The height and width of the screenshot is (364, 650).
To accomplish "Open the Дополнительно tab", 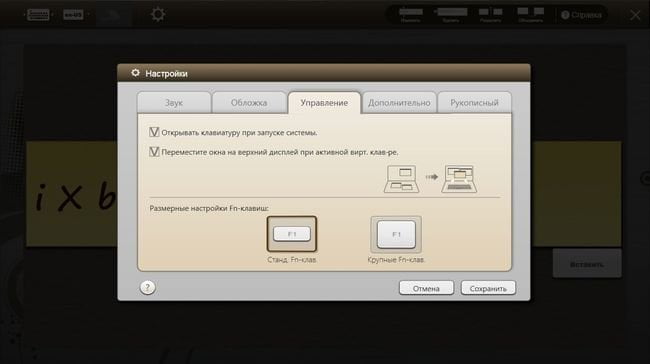I will coord(399,102).
